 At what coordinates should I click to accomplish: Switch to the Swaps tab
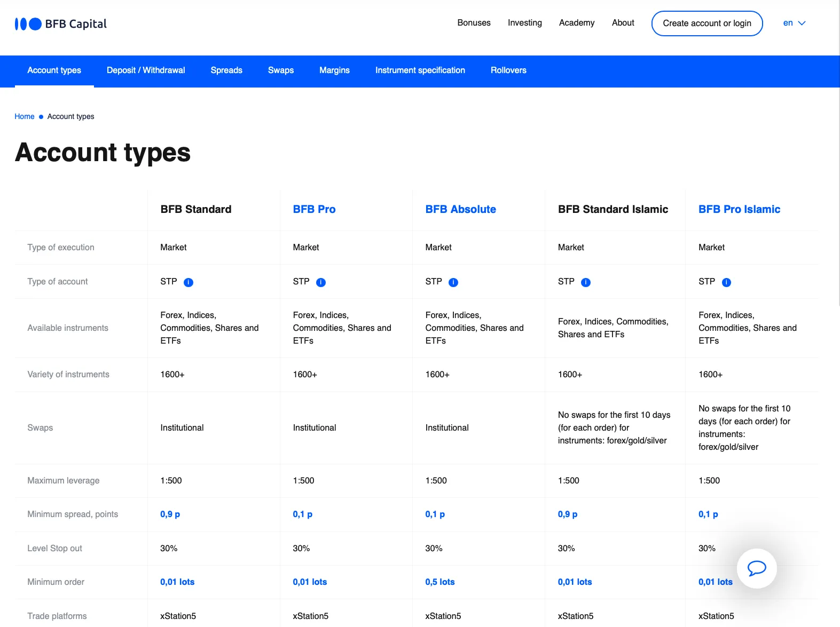pyautogui.click(x=281, y=70)
